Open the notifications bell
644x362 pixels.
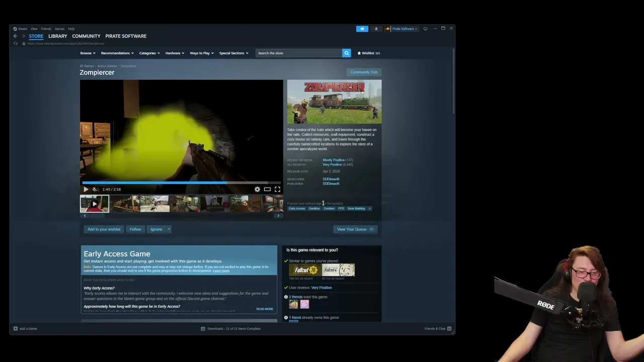(376, 29)
